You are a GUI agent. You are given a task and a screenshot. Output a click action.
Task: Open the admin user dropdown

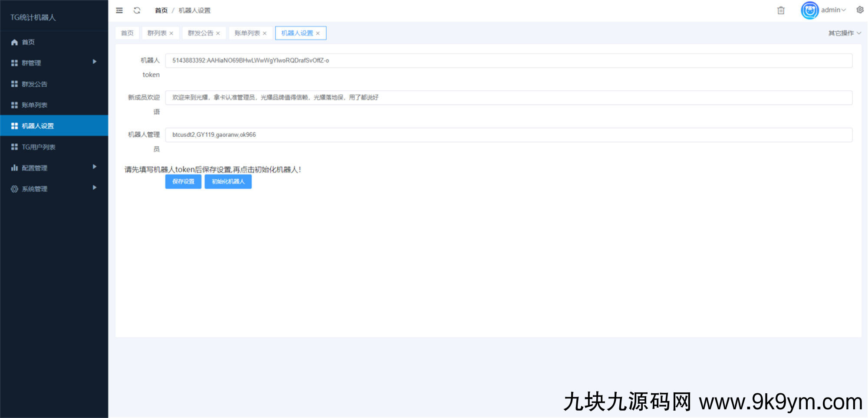833,10
